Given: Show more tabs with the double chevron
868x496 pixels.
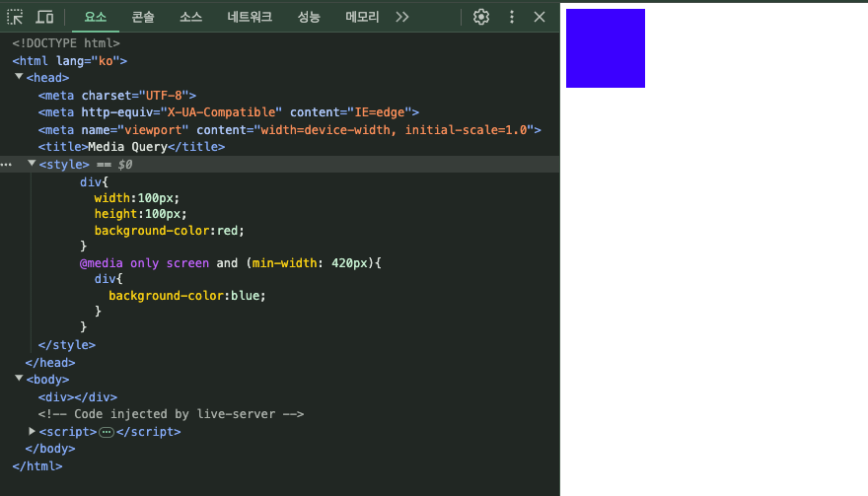Looking at the screenshot, I should tap(402, 17).
